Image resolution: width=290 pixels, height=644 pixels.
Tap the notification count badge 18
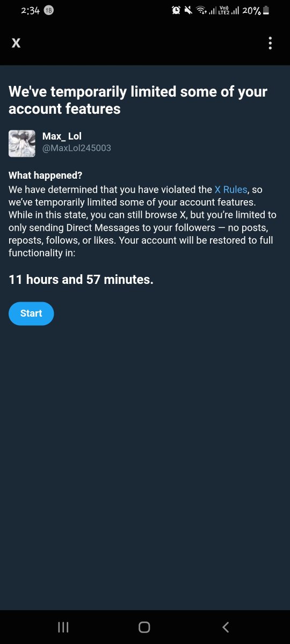point(48,11)
